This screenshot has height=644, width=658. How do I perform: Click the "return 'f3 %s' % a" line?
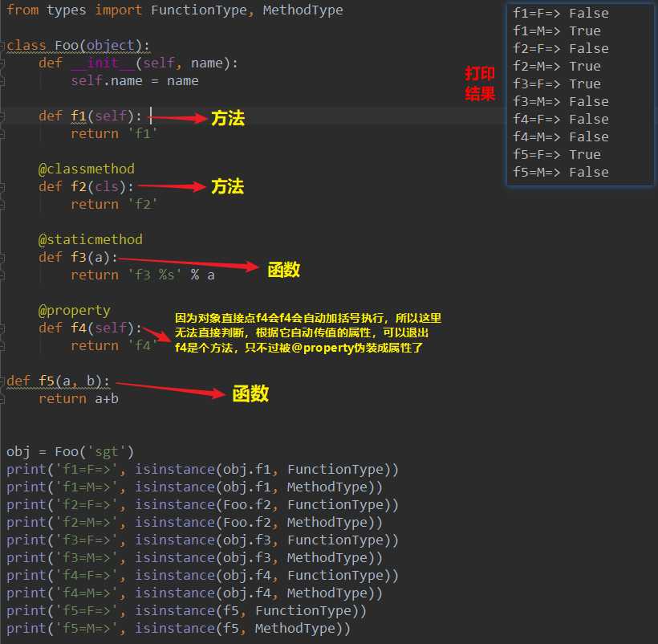coord(143,275)
